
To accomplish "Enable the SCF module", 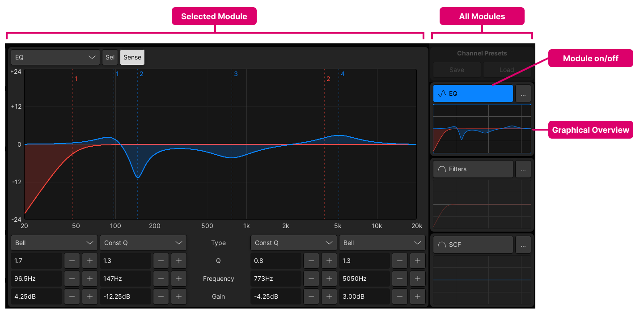I will 473,245.
